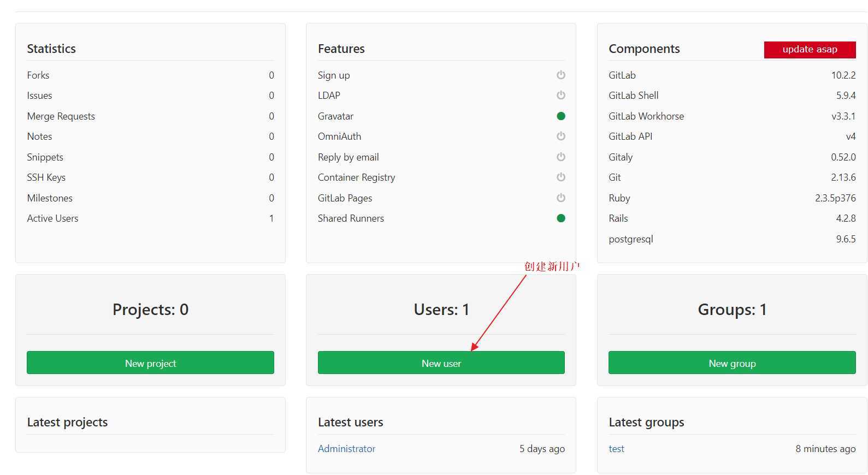The height and width of the screenshot is (475, 868).
Task: Click the red update asap badge
Action: click(810, 49)
